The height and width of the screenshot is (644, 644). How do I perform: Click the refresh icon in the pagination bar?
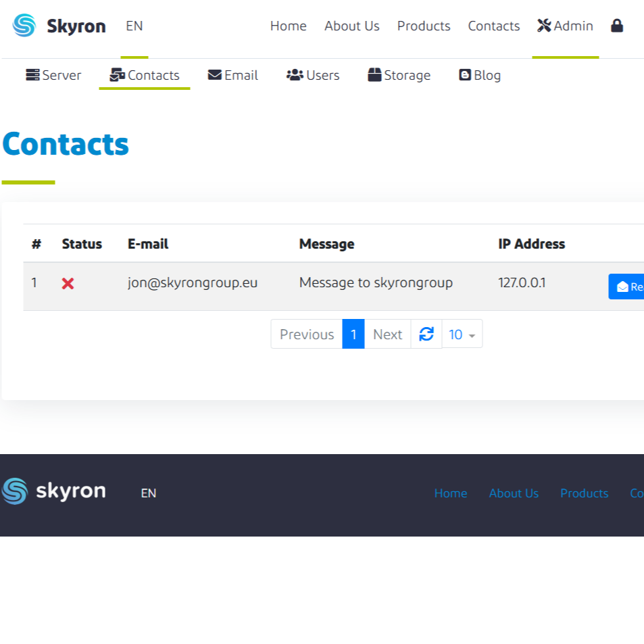426,333
